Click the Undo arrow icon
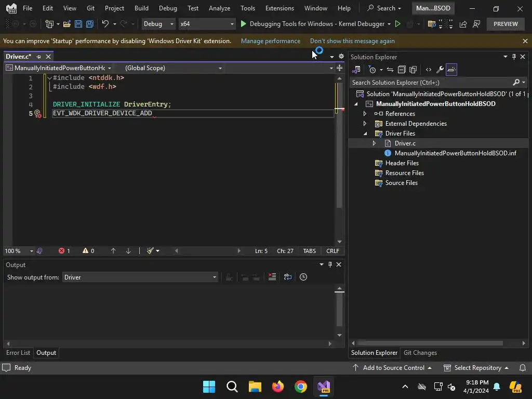This screenshot has height=399, width=532. click(x=105, y=24)
